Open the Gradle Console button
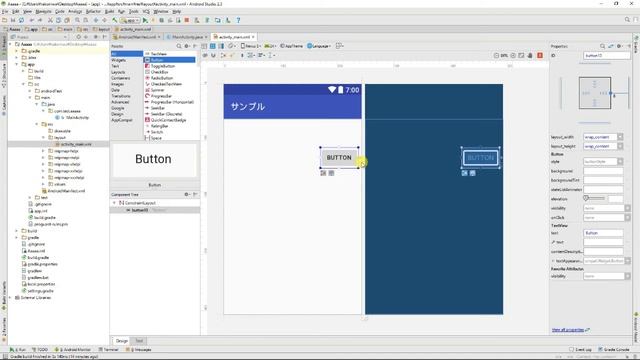The width and height of the screenshot is (640, 360). tap(614, 349)
